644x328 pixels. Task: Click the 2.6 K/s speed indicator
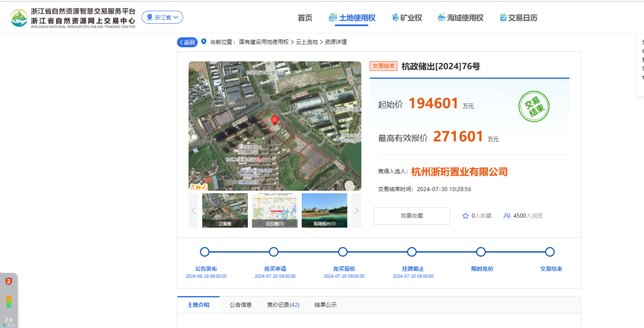pyautogui.click(x=9, y=322)
